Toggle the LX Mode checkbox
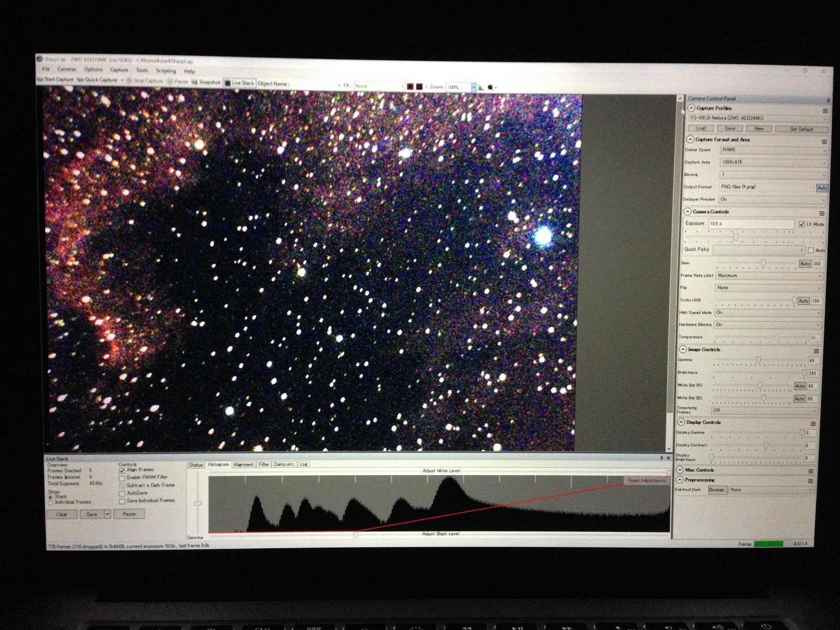Image resolution: width=840 pixels, height=630 pixels. pyautogui.click(x=802, y=224)
